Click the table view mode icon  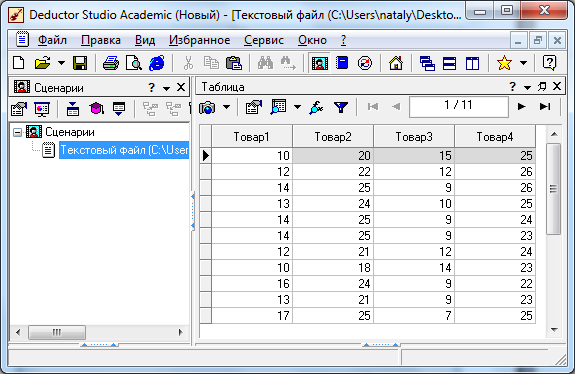pos(278,107)
